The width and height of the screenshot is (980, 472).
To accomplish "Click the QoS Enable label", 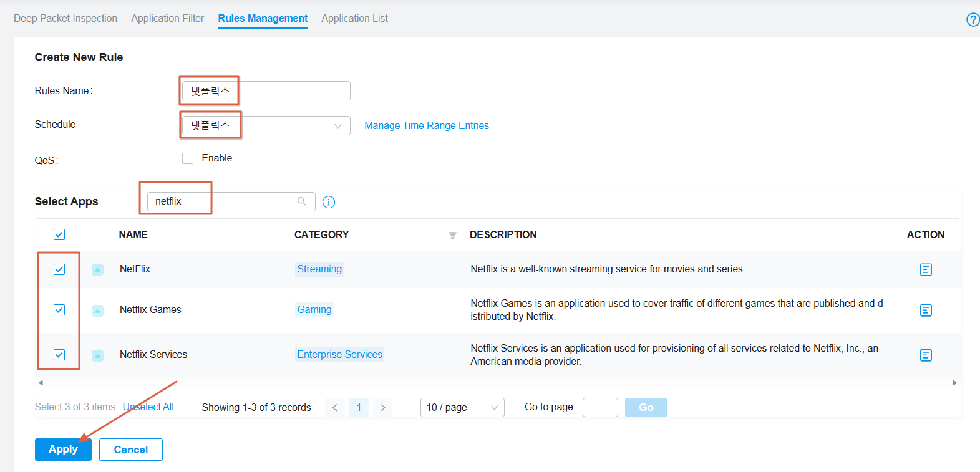I will coord(217,158).
